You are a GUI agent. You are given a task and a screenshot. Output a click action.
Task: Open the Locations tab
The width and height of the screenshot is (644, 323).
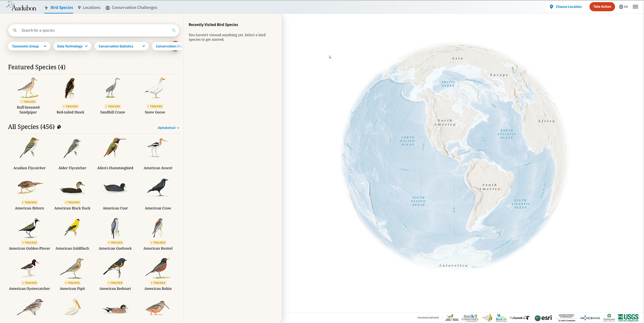(89, 8)
